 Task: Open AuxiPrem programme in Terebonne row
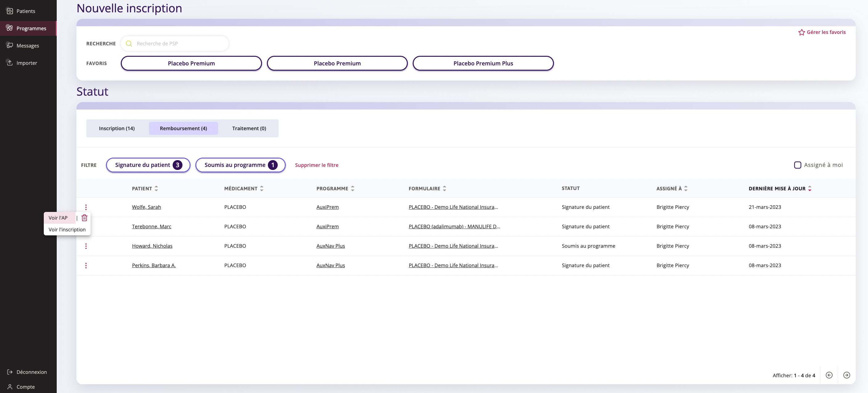coord(328,226)
